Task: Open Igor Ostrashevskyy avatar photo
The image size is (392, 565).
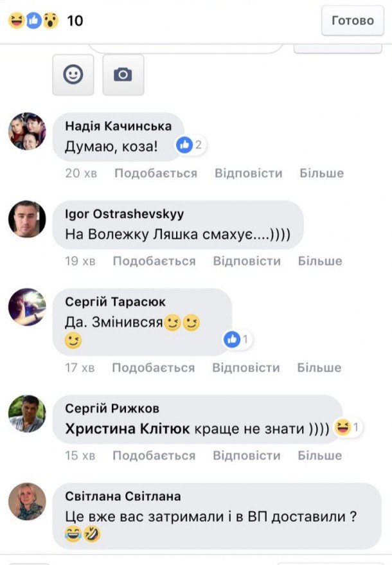Action: pos(28,219)
